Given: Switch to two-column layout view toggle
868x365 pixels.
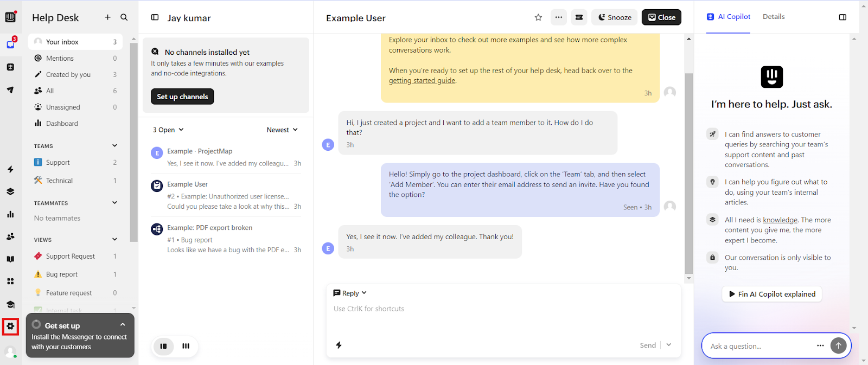Looking at the screenshot, I should click(163, 346).
